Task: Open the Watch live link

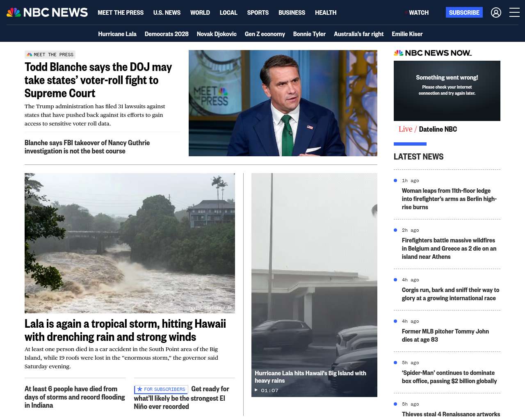Action: pyautogui.click(x=417, y=13)
